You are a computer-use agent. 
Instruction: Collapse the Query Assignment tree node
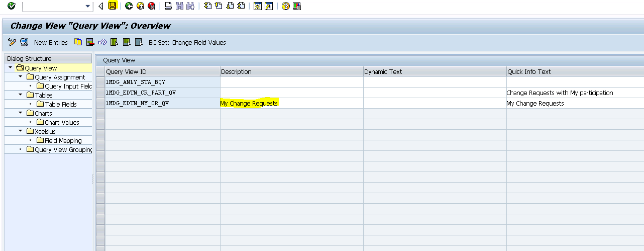point(20,77)
